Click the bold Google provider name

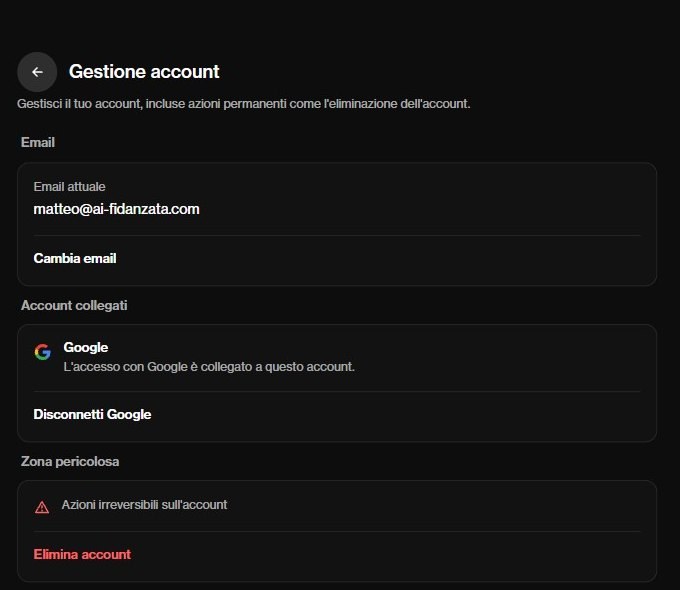coord(86,347)
